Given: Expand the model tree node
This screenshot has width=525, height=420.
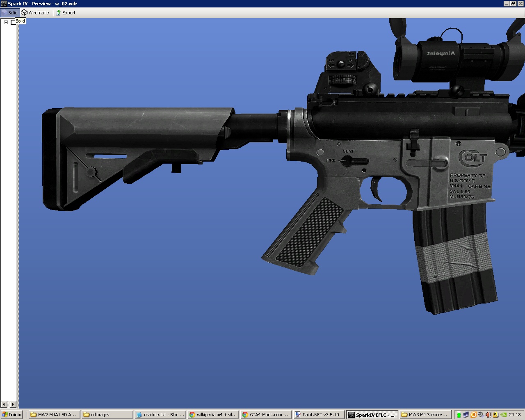Looking at the screenshot, I should 6,23.
